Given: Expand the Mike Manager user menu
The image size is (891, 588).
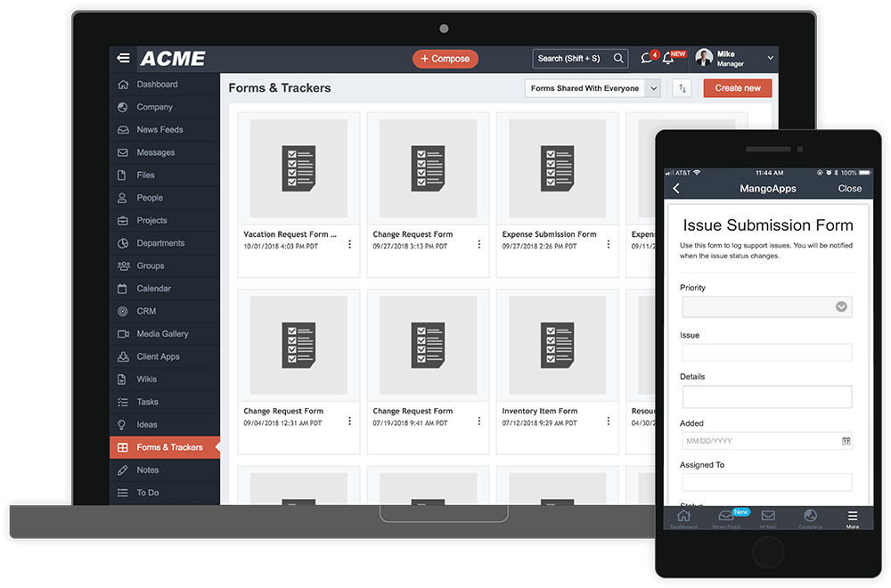Looking at the screenshot, I should point(771,58).
